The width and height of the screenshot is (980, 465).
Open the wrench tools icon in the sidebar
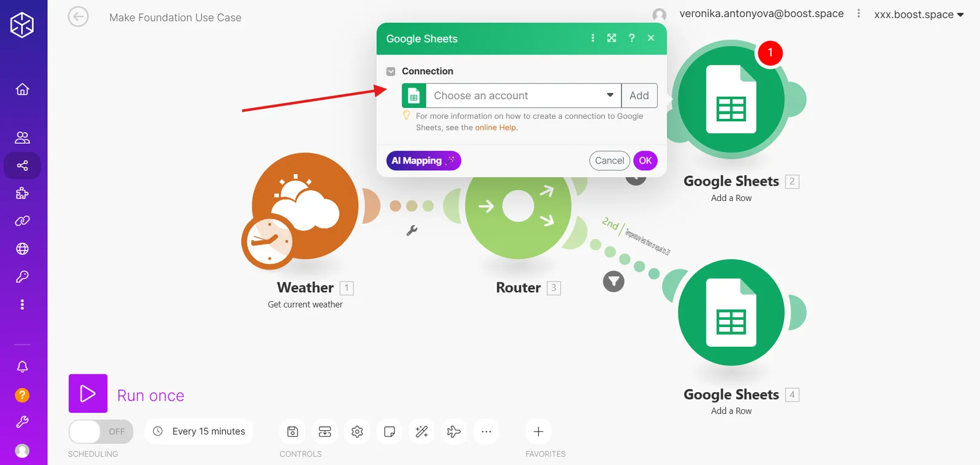23,422
